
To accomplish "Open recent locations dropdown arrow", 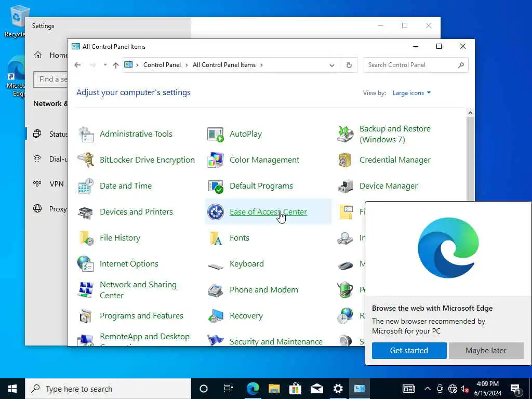I will [x=105, y=65].
